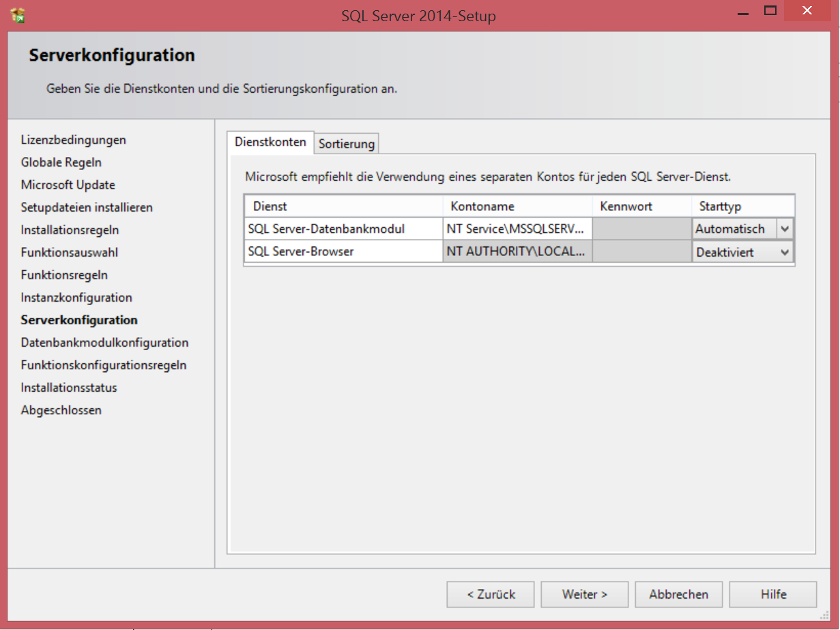Click the Starttyp column header
This screenshot has height=630, width=840.
tap(742, 206)
